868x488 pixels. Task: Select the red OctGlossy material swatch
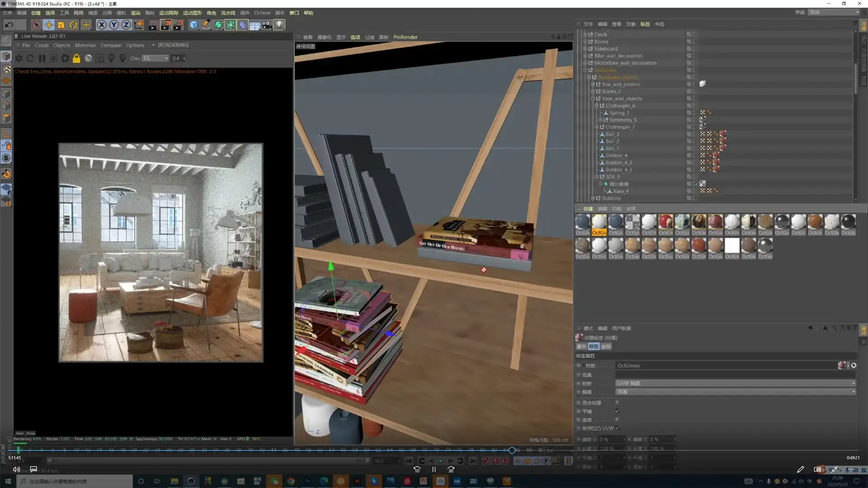coord(665,222)
